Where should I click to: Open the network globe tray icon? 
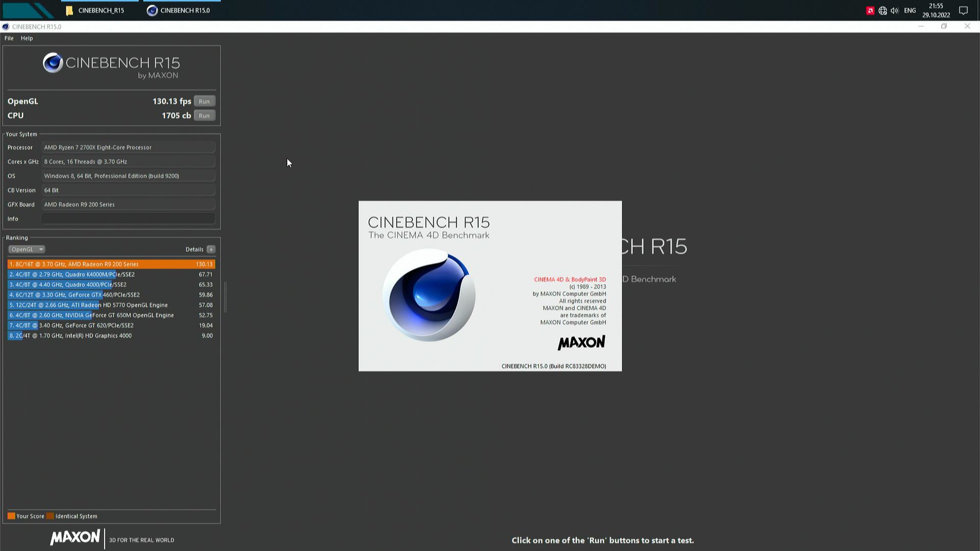[x=883, y=11]
